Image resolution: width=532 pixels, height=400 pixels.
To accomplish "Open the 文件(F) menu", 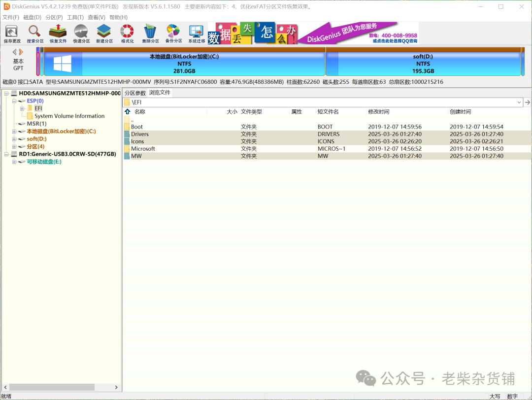I will click(10, 17).
